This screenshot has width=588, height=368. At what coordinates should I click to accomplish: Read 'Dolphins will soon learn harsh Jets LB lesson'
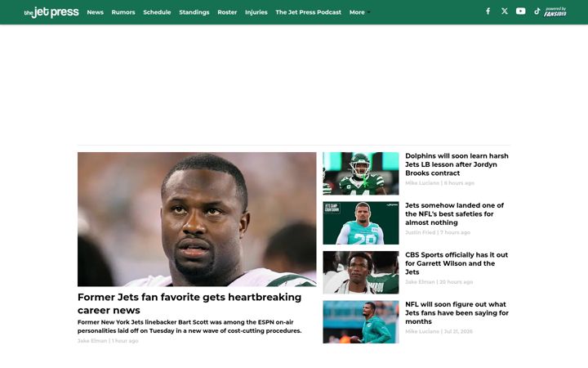point(457,164)
